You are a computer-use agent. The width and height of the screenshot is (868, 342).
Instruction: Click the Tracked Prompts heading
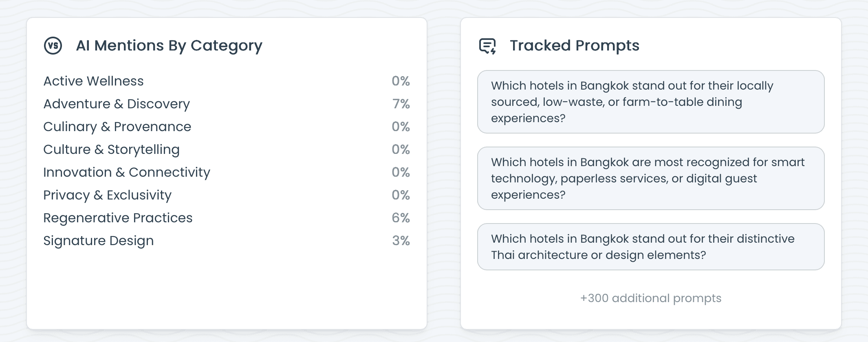575,46
